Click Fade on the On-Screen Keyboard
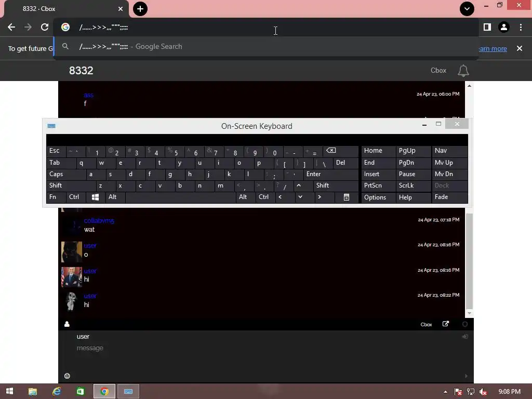Screen dimensions: 532x399 pos(449,197)
